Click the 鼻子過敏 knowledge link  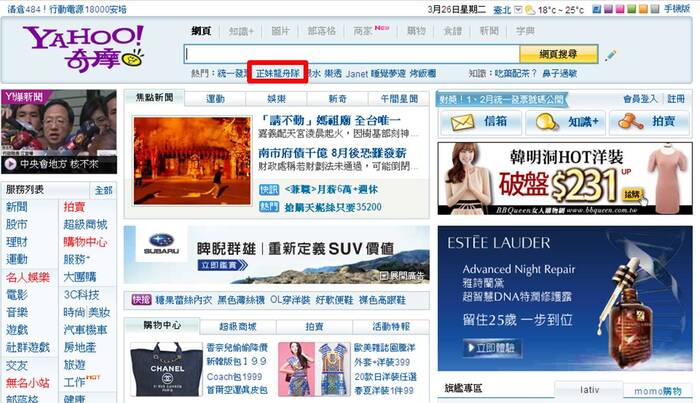pyautogui.click(x=559, y=73)
